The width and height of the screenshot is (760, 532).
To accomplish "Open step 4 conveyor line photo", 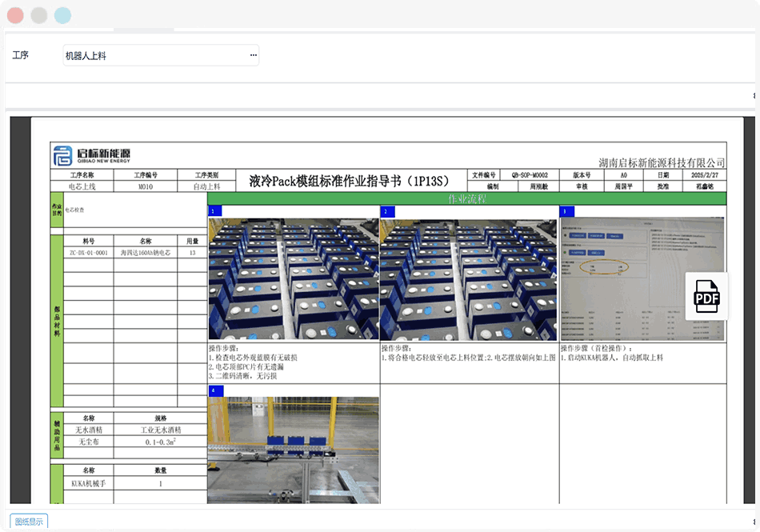I will [294, 450].
